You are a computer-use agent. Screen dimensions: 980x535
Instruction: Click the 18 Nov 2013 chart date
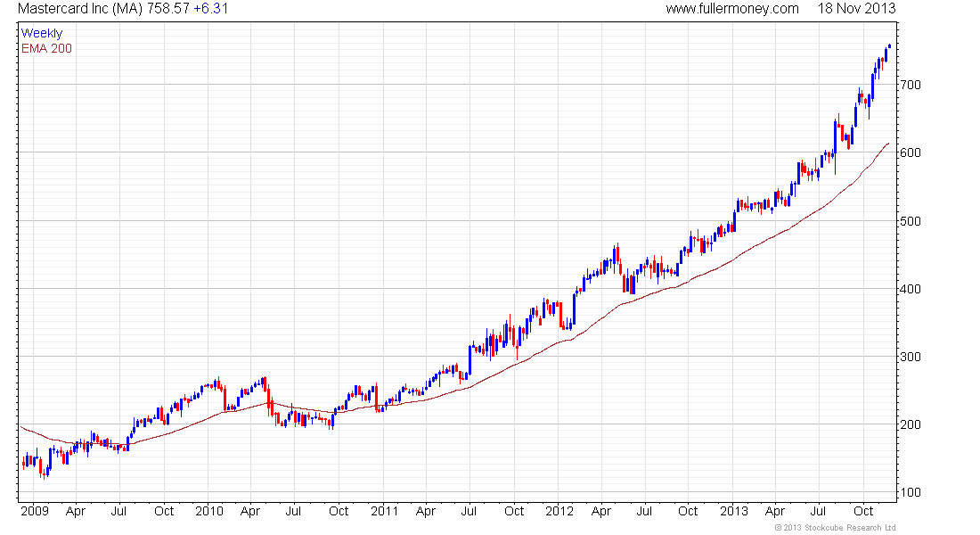856,9
